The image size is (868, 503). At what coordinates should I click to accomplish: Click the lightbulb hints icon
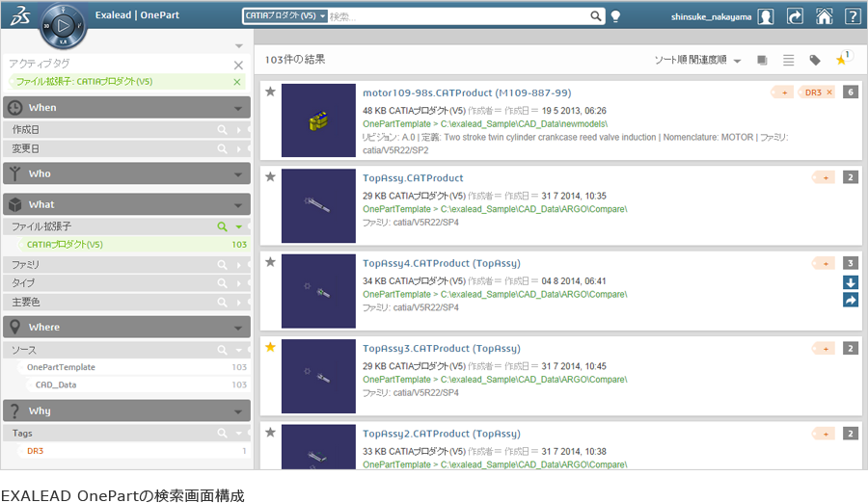[615, 16]
